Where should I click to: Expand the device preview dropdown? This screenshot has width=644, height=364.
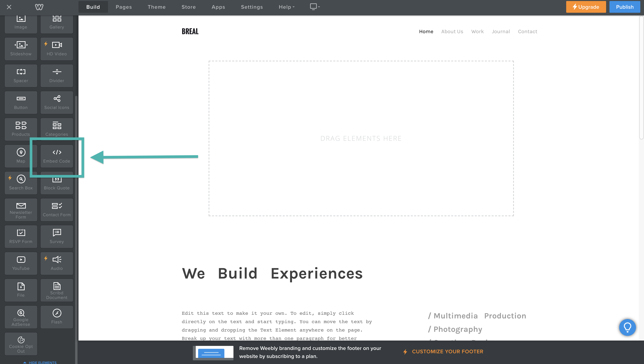point(315,7)
